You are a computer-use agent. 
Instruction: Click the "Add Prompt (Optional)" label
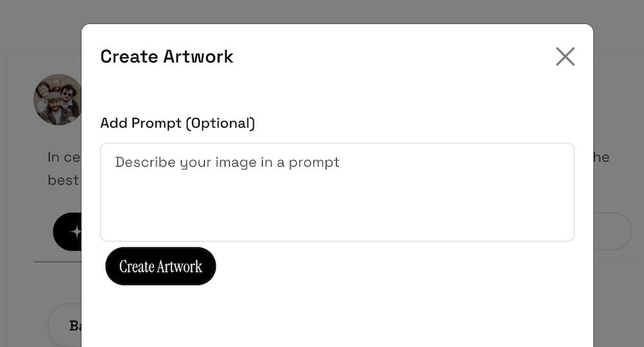tap(178, 123)
